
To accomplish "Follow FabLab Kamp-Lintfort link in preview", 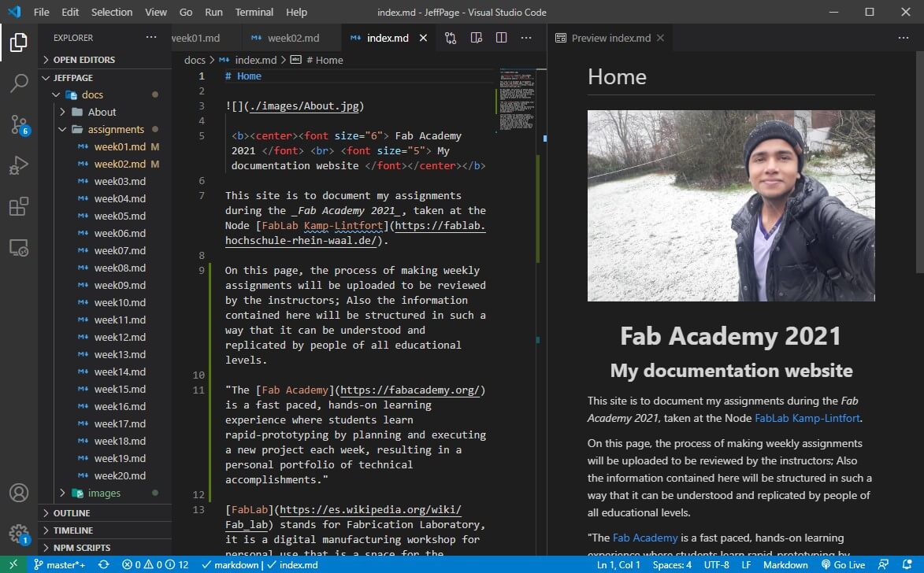I will 807,418.
